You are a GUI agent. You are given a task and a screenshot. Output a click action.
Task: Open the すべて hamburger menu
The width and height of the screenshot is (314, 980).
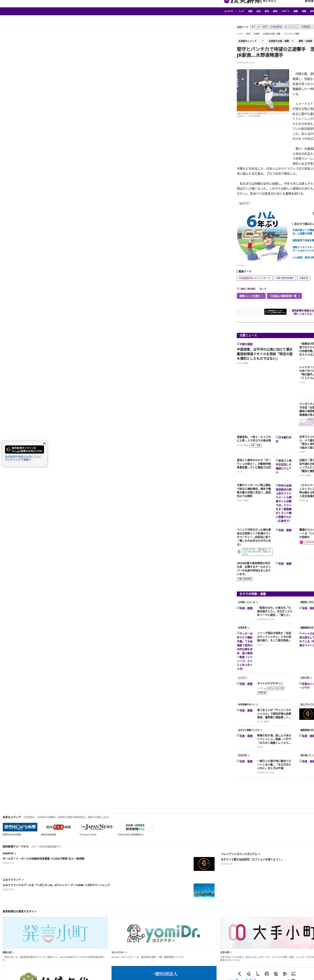(x=229, y=11)
